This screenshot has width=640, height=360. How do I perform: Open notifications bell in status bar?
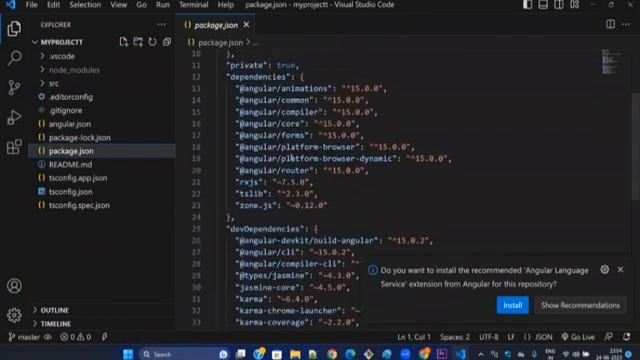(x=627, y=337)
